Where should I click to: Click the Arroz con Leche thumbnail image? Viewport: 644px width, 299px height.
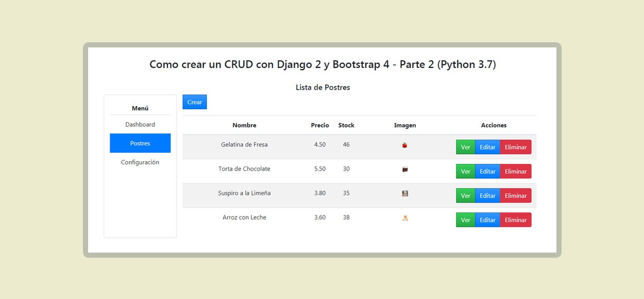click(x=405, y=218)
